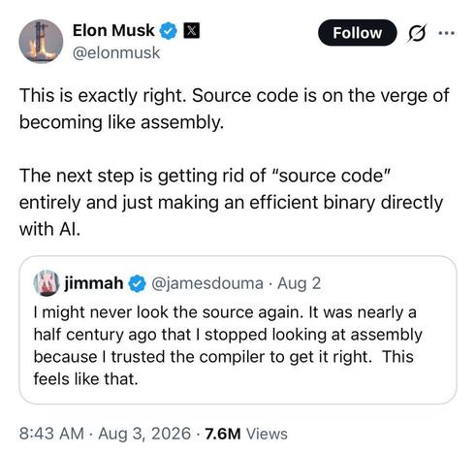Visit the @elonmusk handle link
This screenshot has height=454, width=476.
pos(116,52)
